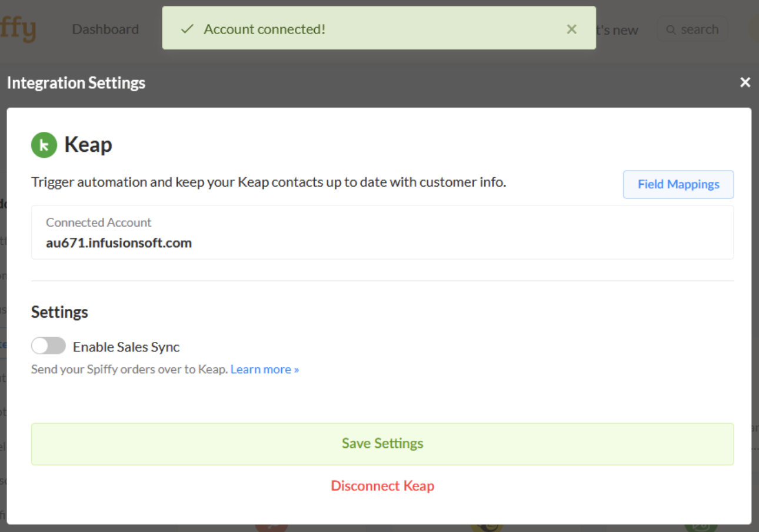
Task: Click the green Keap logo icon
Action: [44, 145]
